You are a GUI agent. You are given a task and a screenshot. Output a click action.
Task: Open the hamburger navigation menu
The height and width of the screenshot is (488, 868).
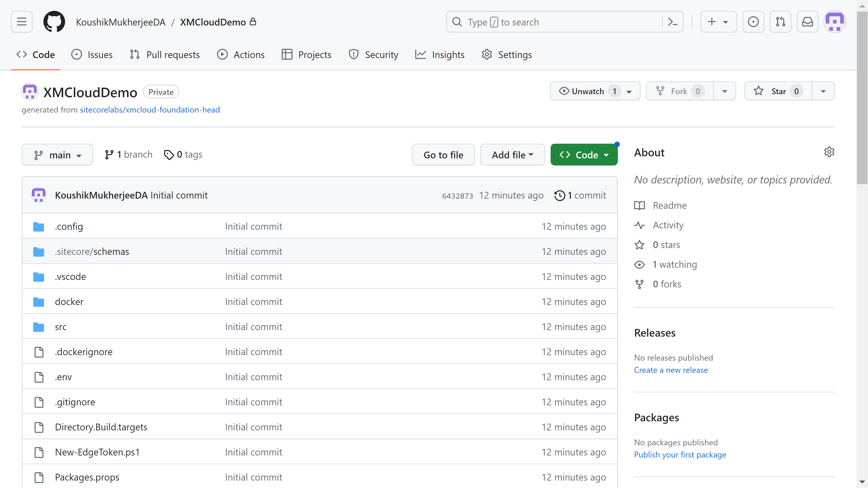coord(21,22)
